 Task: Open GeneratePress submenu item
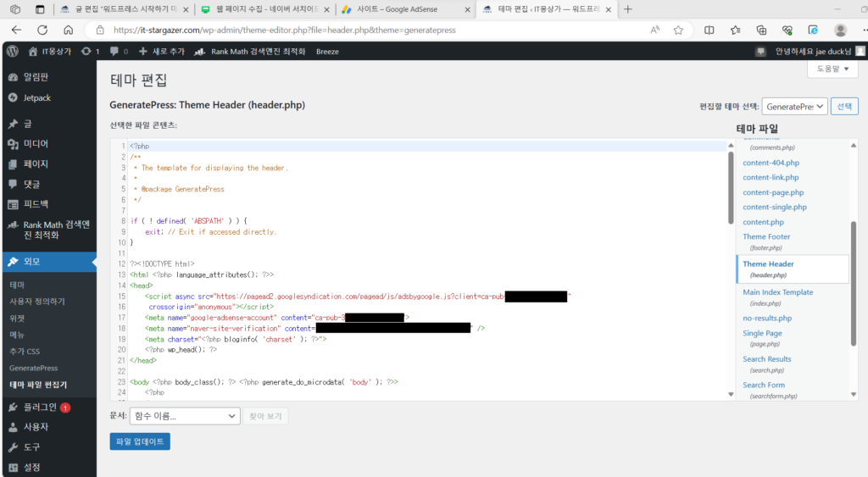33,368
